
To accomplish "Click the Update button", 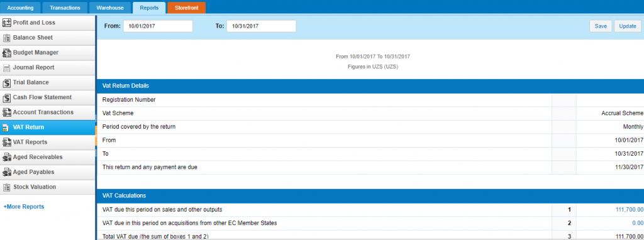I will click(x=628, y=26).
